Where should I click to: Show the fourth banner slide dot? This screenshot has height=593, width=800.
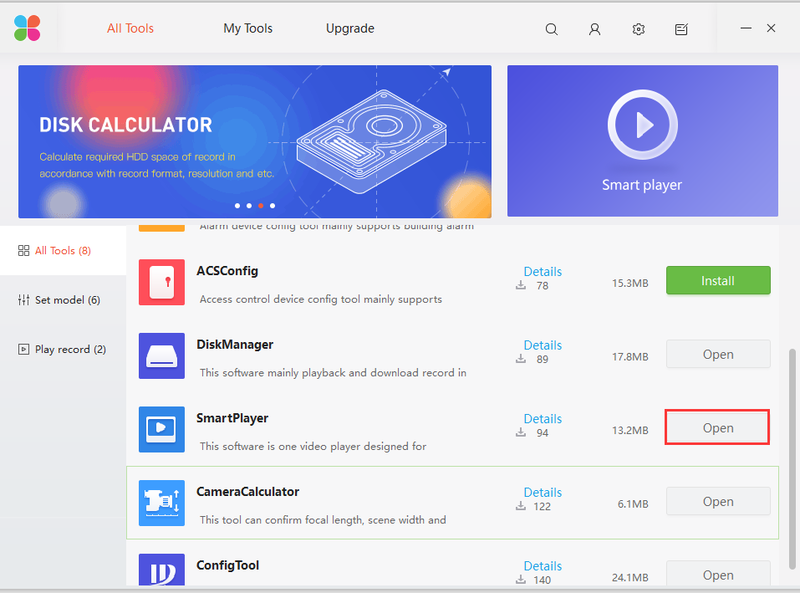pos(272,206)
